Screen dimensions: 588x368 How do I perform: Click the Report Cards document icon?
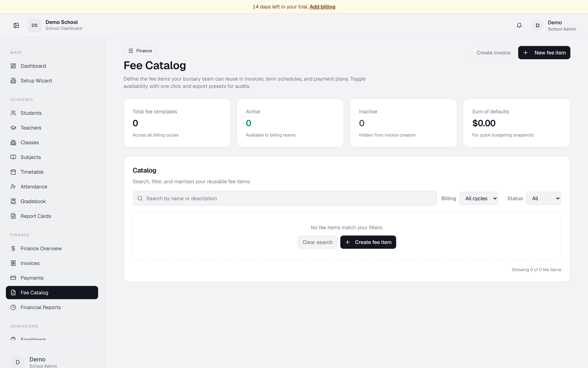click(x=13, y=216)
